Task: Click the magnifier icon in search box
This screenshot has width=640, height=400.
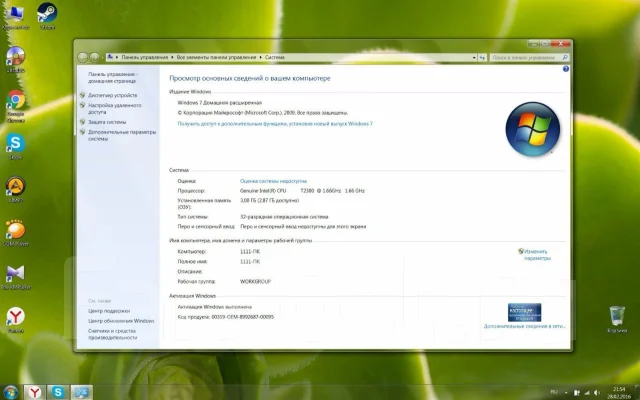Action: point(565,58)
